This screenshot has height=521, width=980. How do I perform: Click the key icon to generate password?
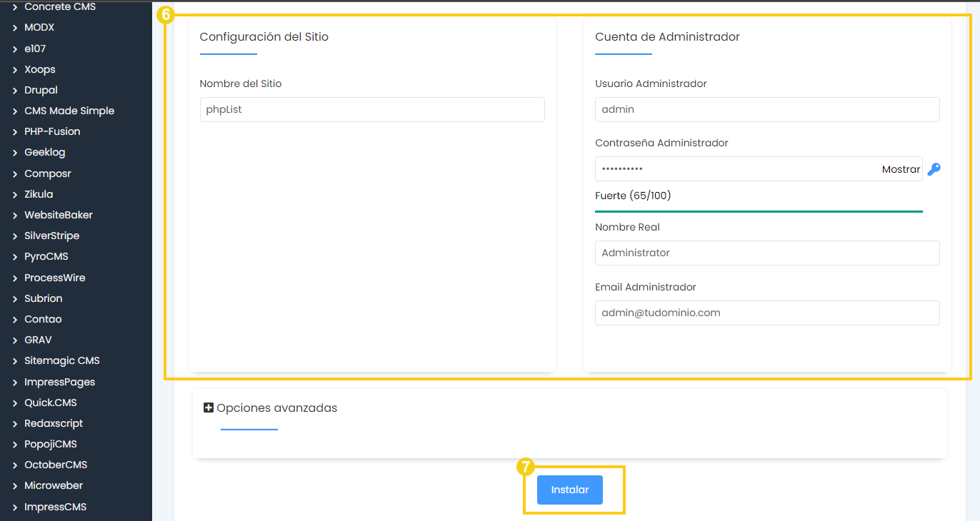tap(934, 169)
